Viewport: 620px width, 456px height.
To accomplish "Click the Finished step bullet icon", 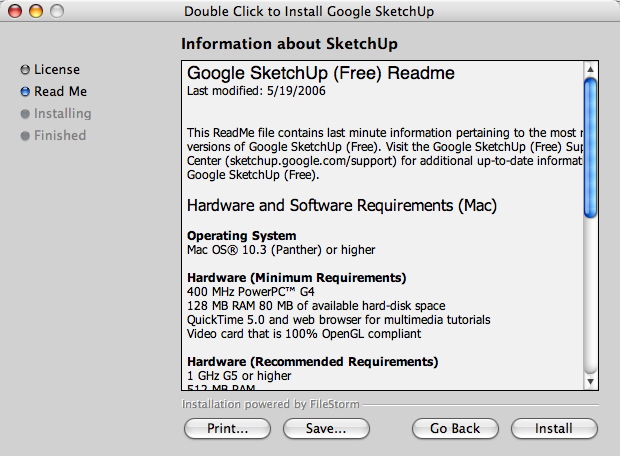I will [x=25, y=136].
